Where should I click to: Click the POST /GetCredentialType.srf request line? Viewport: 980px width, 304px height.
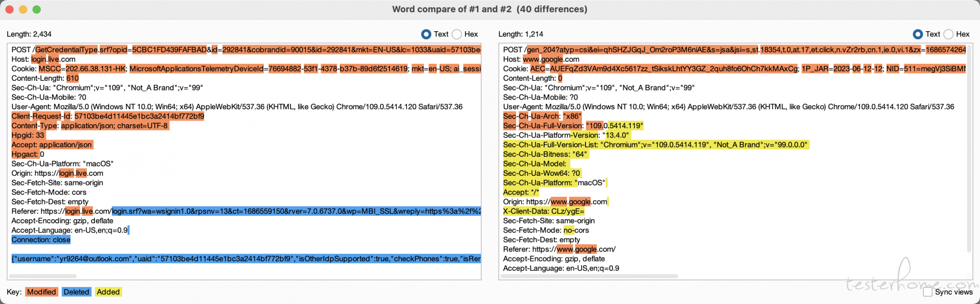(246, 50)
